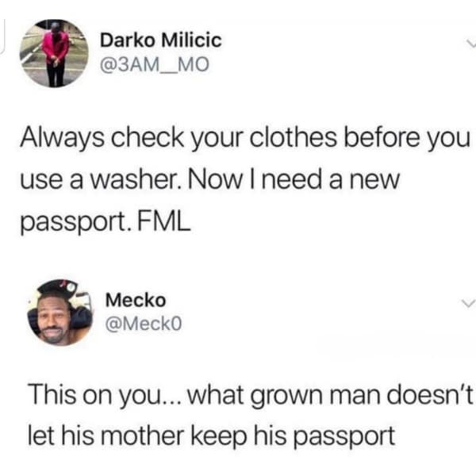The image size is (476, 476).
Task: Expand the chevron on Darko Milicic's tweet
Action: click(x=471, y=44)
